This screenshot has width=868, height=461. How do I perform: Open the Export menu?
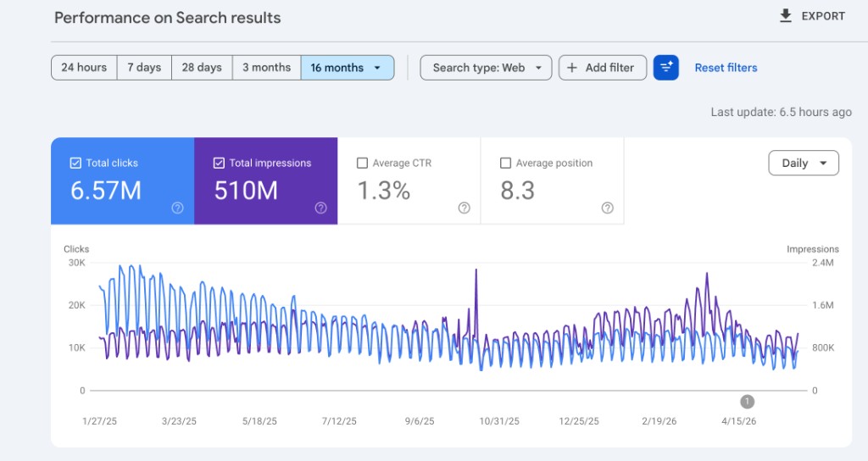(812, 16)
